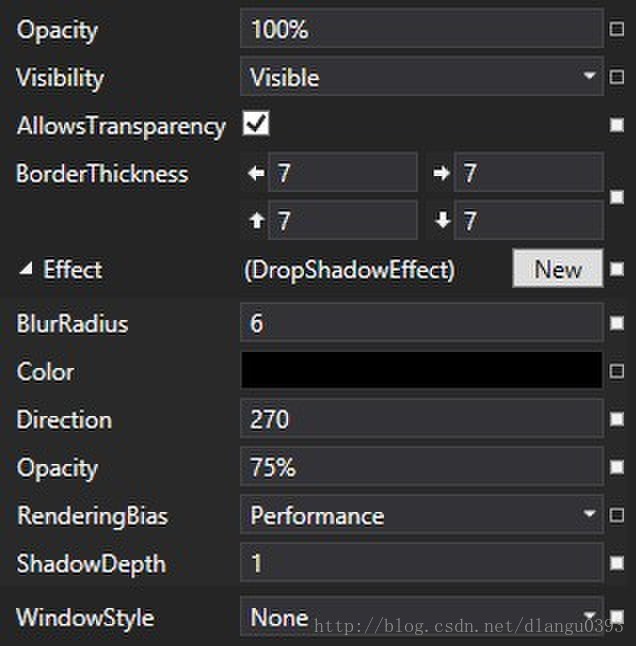Click the property marker square beside top Opacity
The image size is (636, 646).
[616, 29]
